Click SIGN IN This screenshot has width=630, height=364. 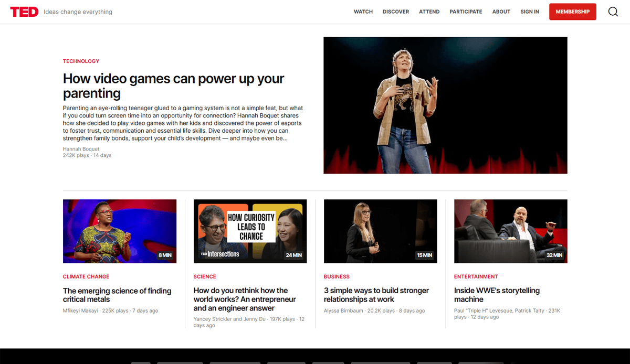click(529, 11)
